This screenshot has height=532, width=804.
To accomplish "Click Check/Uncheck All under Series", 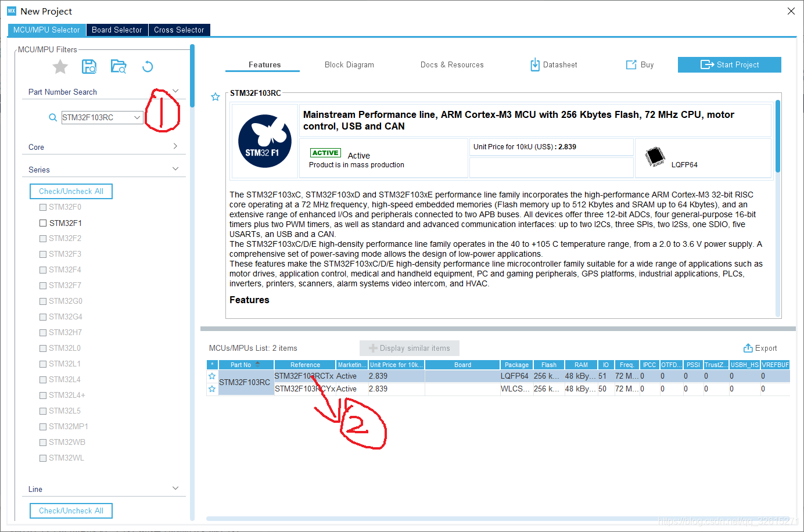I will click(x=71, y=191).
